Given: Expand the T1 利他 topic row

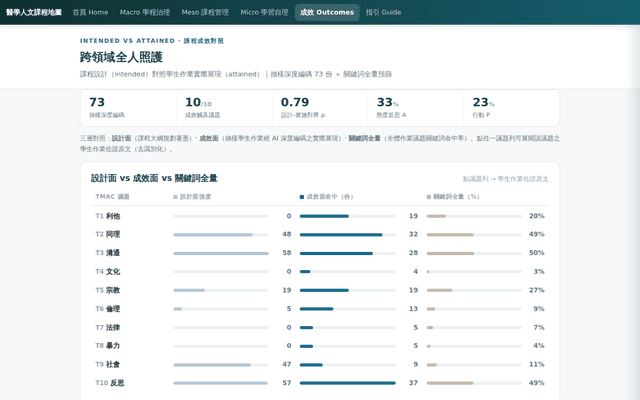Looking at the screenshot, I should click(x=320, y=216).
